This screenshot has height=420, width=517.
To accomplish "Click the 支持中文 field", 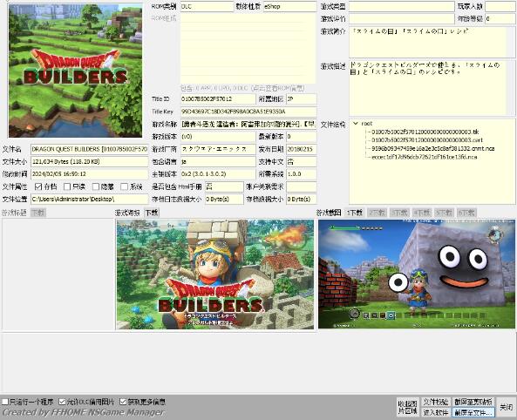I will (302, 162).
